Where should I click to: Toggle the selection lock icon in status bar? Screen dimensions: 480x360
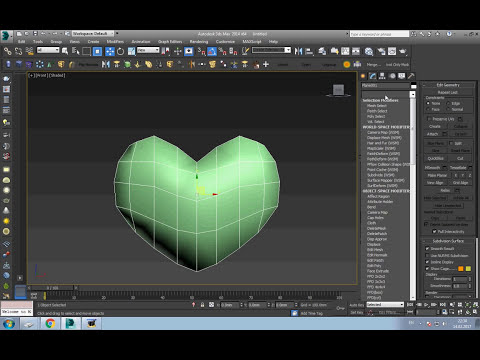click(202, 305)
